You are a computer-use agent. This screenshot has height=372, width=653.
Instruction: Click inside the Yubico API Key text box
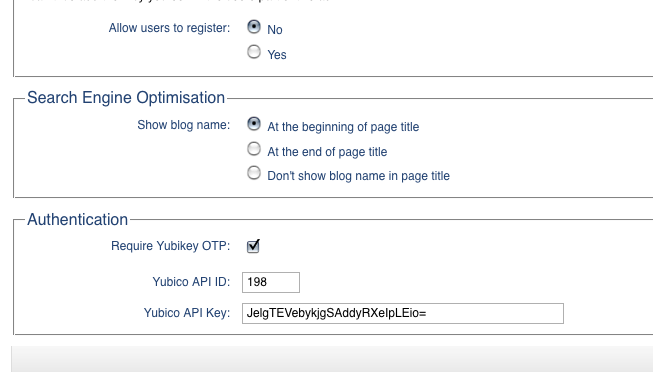coord(403,313)
